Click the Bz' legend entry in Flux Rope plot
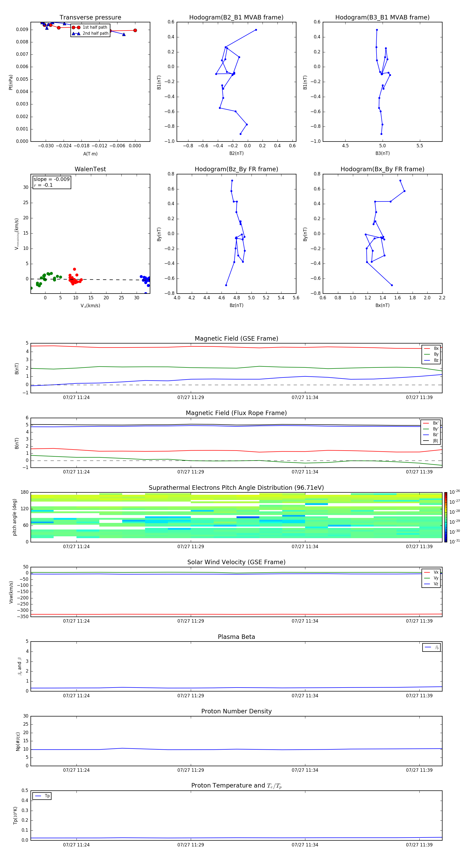The image size is (473, 868). pos(431,435)
